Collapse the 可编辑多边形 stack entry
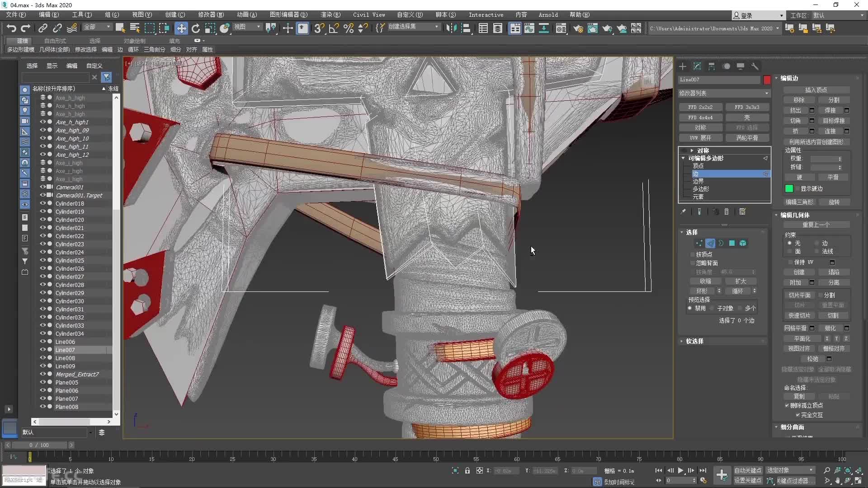Viewport: 868px width, 488px height. (x=683, y=158)
